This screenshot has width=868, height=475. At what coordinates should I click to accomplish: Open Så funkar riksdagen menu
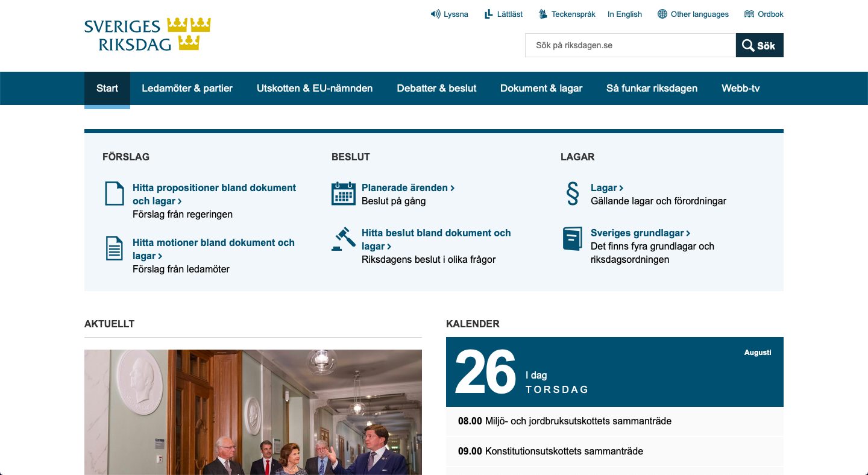pyautogui.click(x=652, y=88)
